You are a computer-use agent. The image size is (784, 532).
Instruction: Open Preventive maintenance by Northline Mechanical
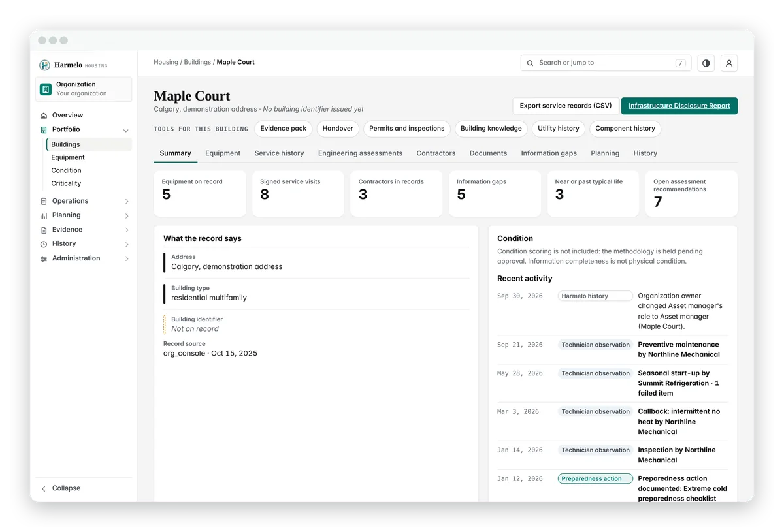tap(679, 350)
